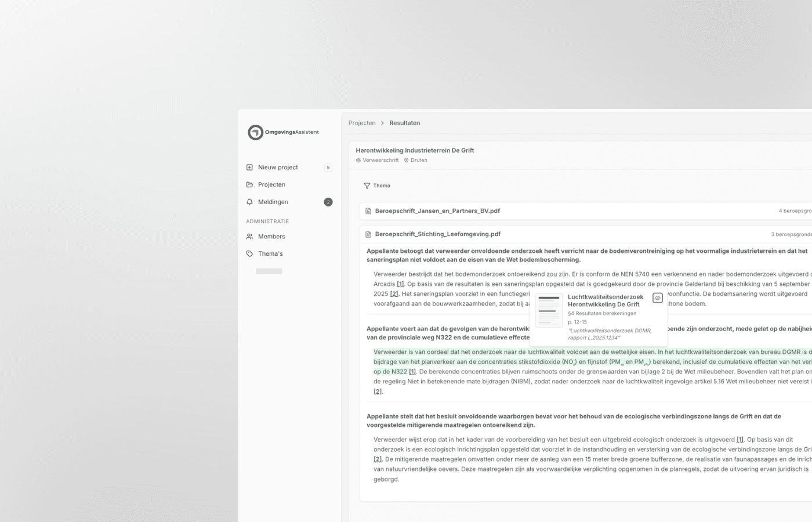Click the eye preview icon on the Luchtkwaliteitsonderzoek card
Image resolution: width=812 pixels, height=522 pixels.
[658, 298]
